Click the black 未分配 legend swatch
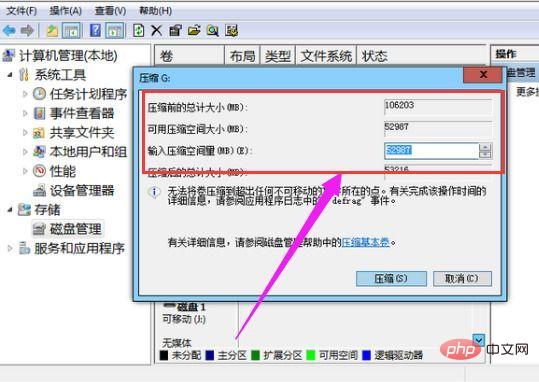Screen dimensions: 539x382 point(164,355)
